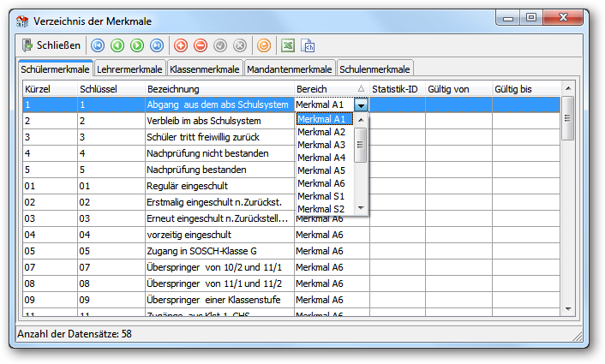Click the table's vertical scrollbar down arrow
605x364 pixels.
click(568, 309)
